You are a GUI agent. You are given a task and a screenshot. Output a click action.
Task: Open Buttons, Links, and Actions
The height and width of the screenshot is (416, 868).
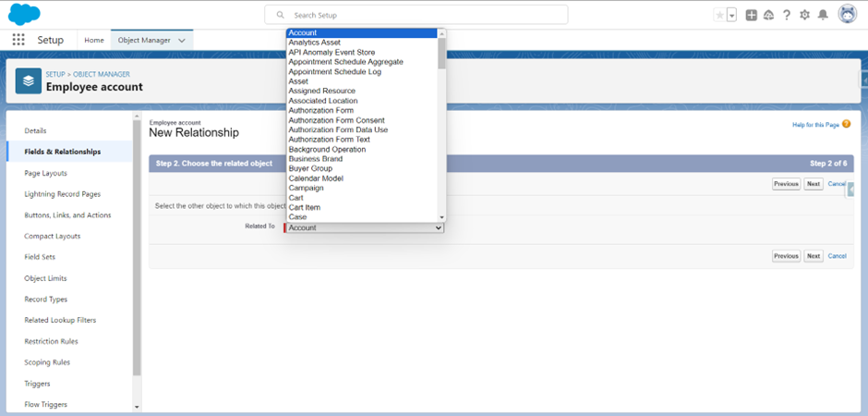67,214
